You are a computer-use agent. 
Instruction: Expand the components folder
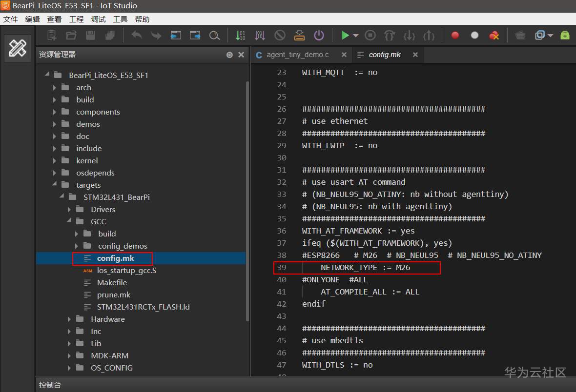click(x=54, y=112)
